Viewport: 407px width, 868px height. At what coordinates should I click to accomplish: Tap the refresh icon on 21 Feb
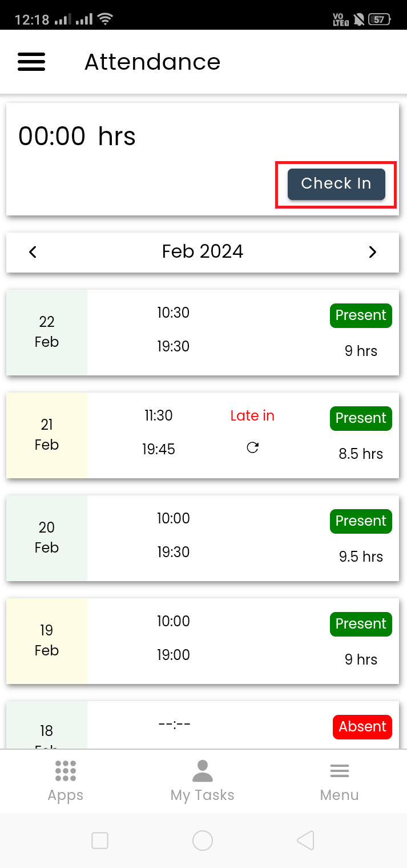[252, 448]
